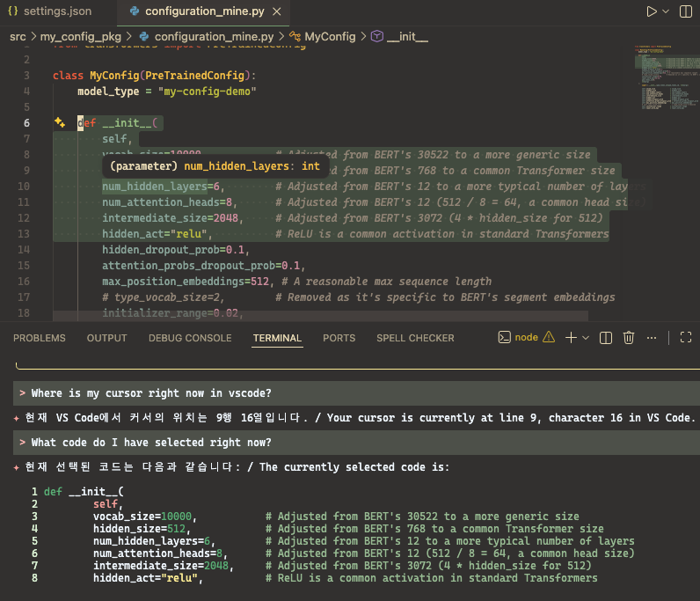The height and width of the screenshot is (601, 700).
Task: Close the configuration_mine.py tab
Action: pyautogui.click(x=277, y=11)
